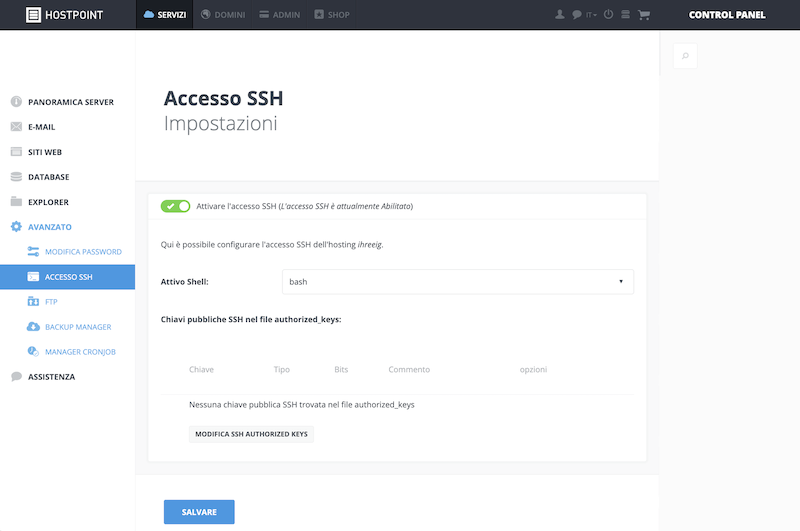
Task: Open Backup Manager link
Action: click(78, 327)
